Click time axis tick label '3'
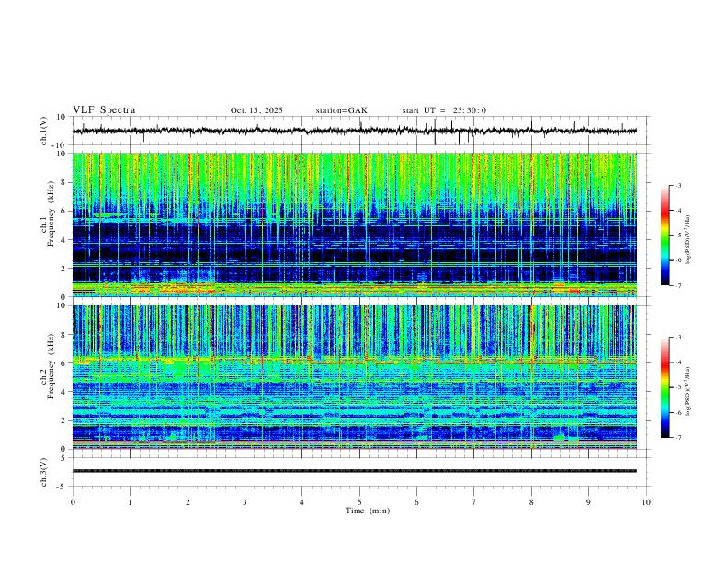 click(245, 502)
